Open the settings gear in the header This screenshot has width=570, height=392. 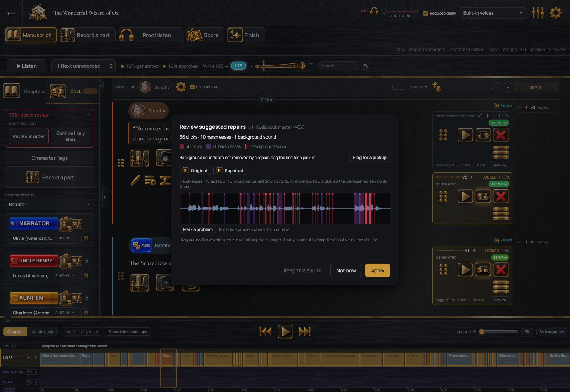click(x=555, y=13)
